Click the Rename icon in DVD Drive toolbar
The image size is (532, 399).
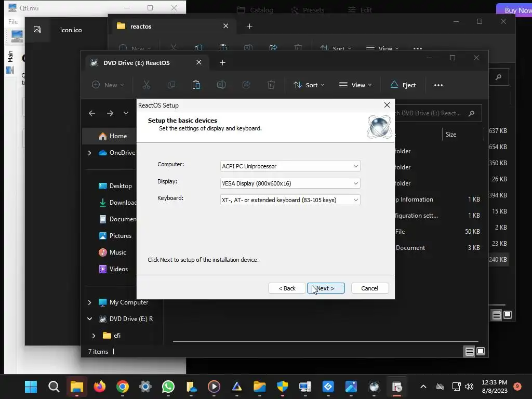[221, 85]
